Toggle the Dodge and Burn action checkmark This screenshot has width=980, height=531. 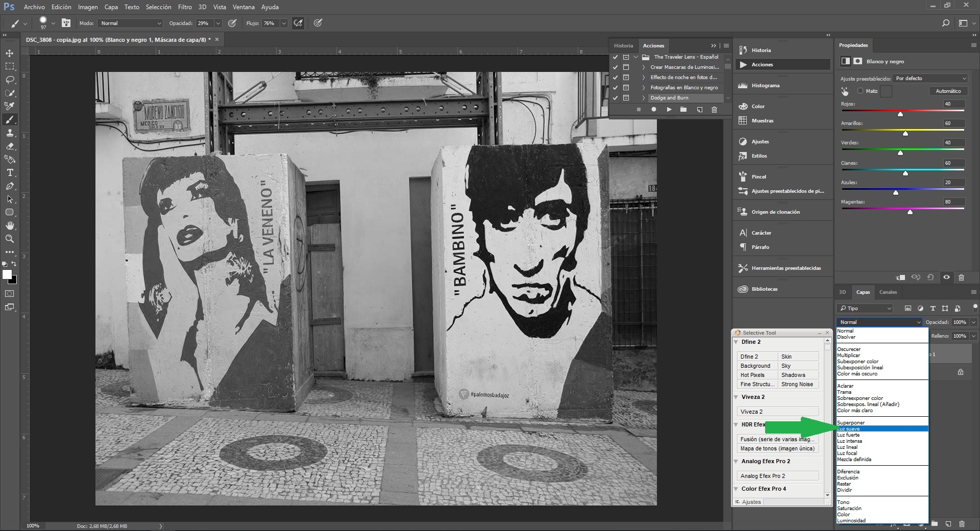[x=615, y=98]
